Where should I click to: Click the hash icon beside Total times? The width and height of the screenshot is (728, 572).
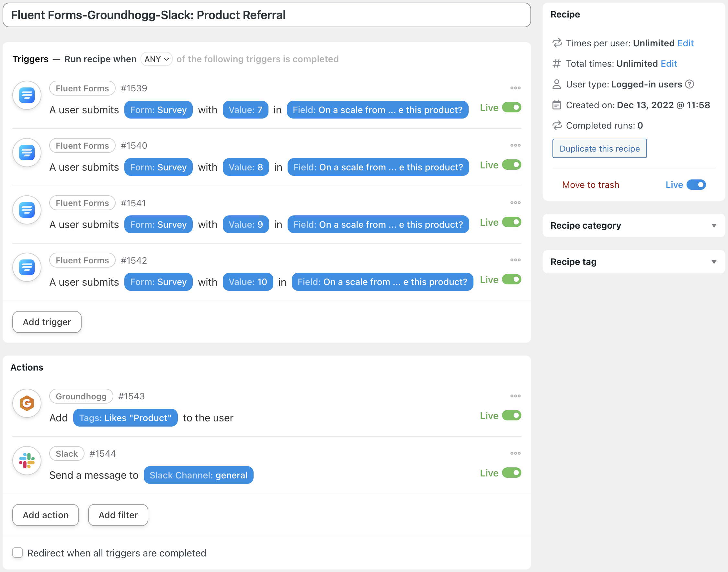pyautogui.click(x=557, y=63)
